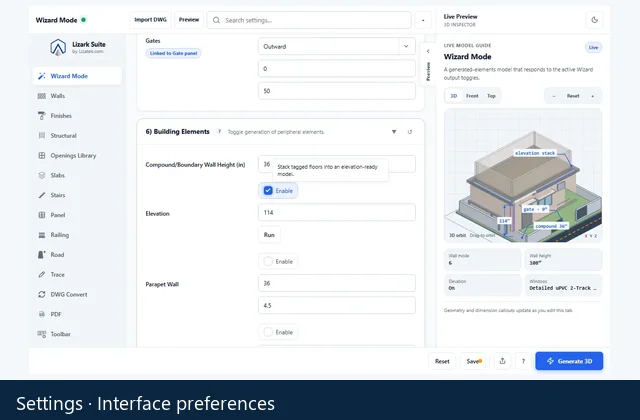Click the Lizark Suite logo
This screenshot has height=420, width=640.
pos(58,47)
